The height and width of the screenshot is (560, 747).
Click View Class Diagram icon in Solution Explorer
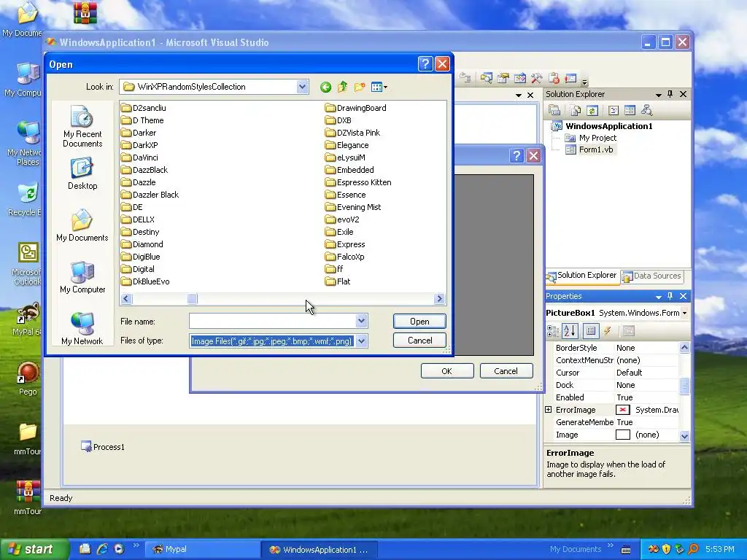click(646, 111)
